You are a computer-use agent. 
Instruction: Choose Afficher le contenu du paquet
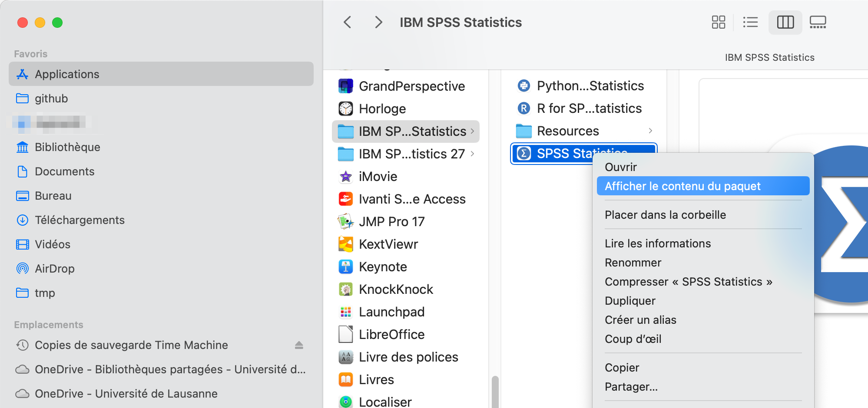click(x=682, y=186)
